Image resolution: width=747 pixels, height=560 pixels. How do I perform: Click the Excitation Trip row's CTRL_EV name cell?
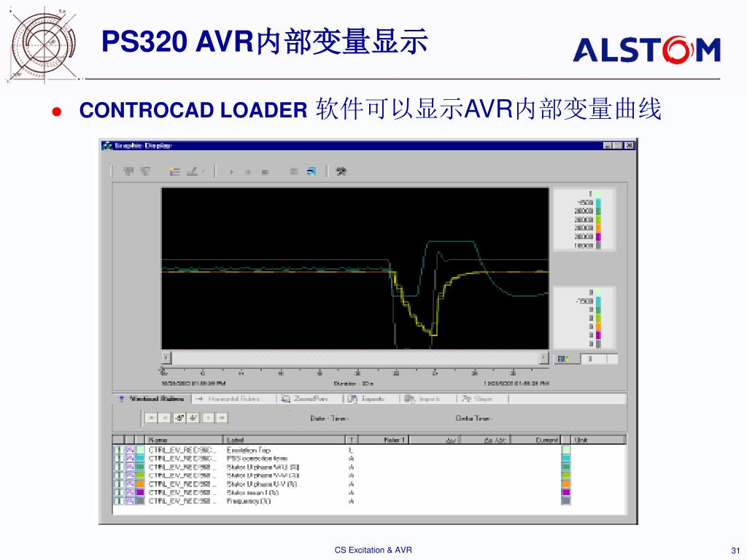(x=182, y=450)
